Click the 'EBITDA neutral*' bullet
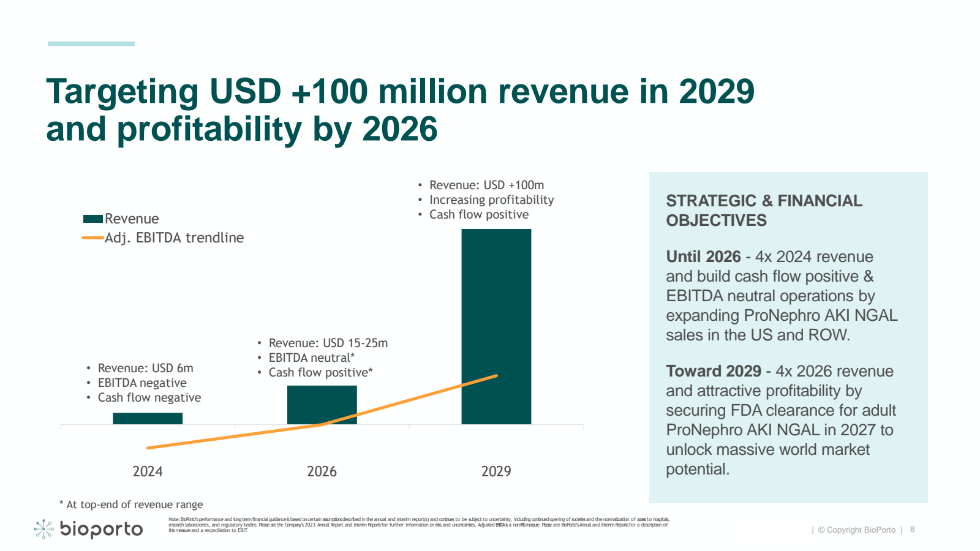The height and width of the screenshot is (551, 980). click(x=312, y=358)
